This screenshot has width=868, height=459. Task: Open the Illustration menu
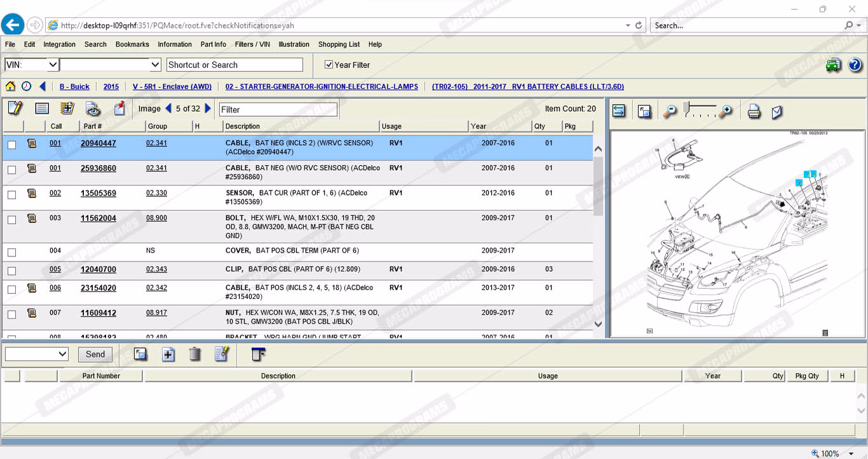[x=294, y=44]
